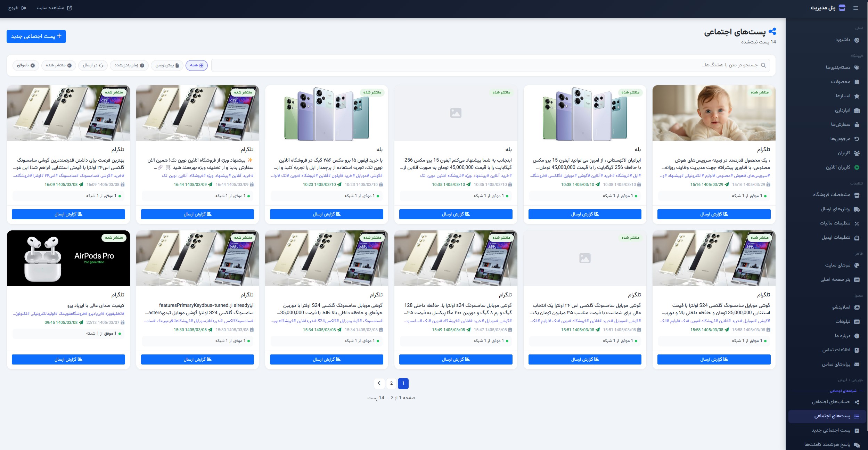
Task: Open Contact Messages (پیام‌های تماس) envelope icon
Action: (x=857, y=365)
